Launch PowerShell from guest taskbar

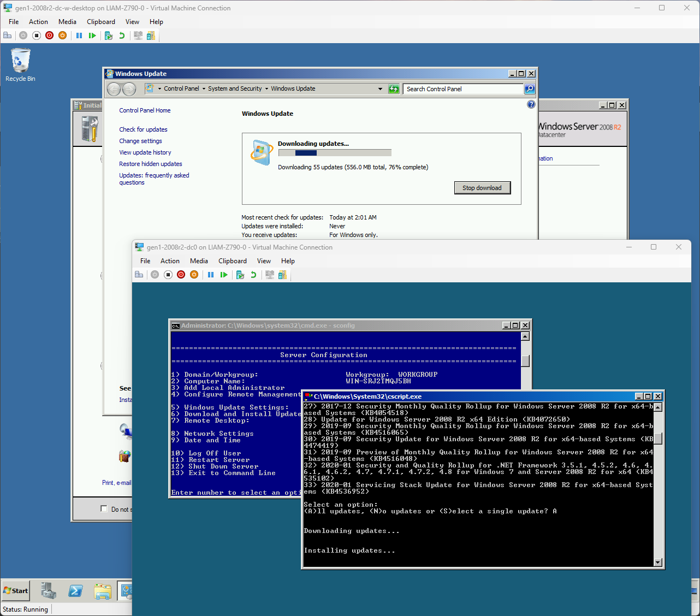[x=75, y=591]
